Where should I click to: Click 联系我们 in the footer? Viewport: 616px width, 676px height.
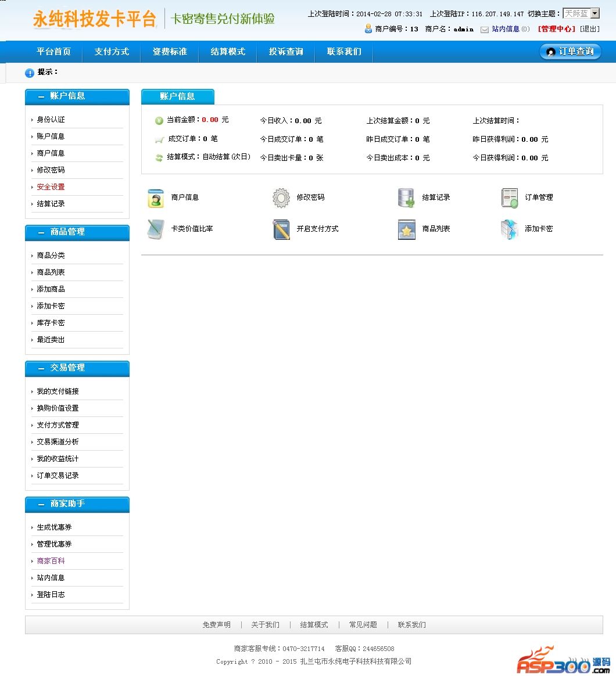[412, 625]
